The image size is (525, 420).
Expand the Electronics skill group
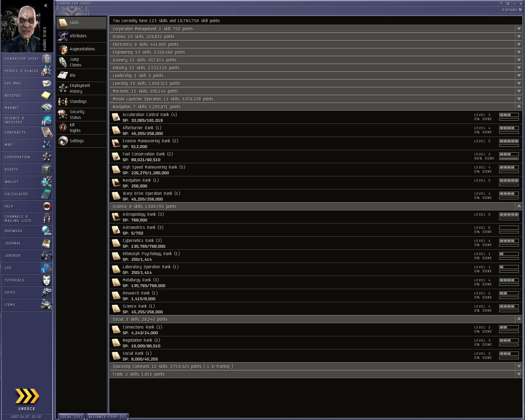(x=519, y=44)
